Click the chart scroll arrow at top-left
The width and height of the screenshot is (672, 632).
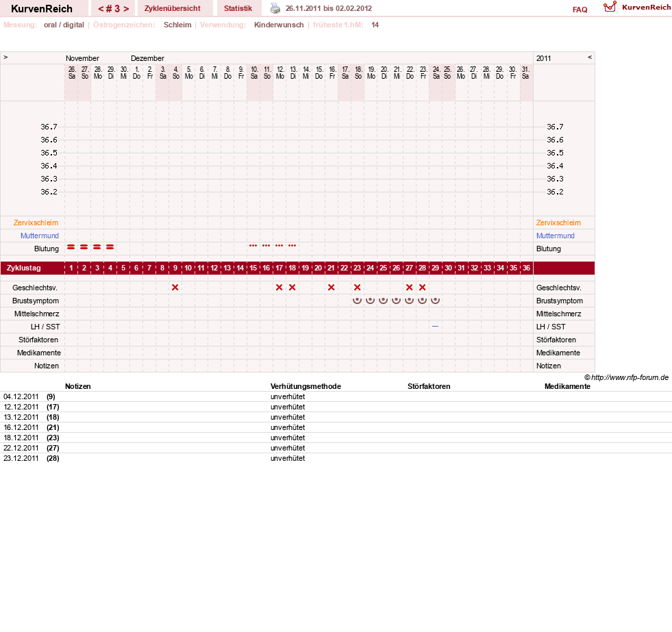(5, 57)
